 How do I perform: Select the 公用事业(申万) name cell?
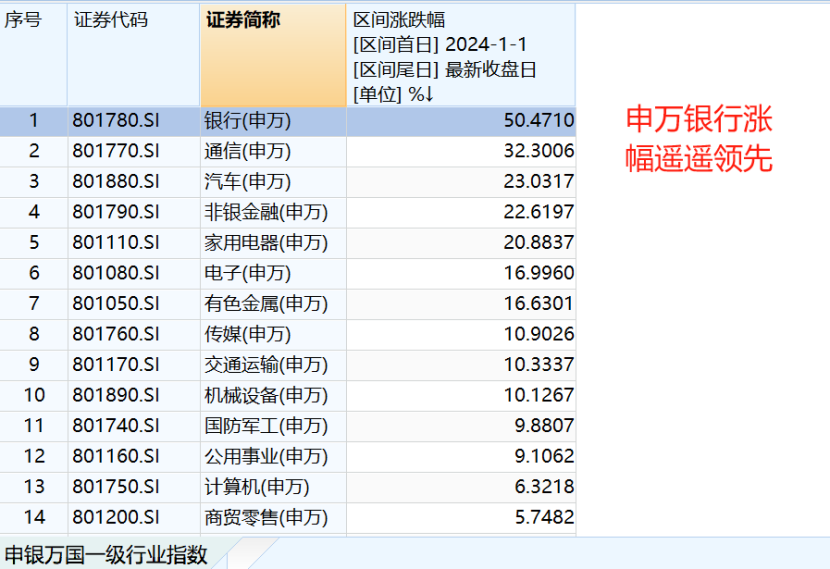coord(273,456)
